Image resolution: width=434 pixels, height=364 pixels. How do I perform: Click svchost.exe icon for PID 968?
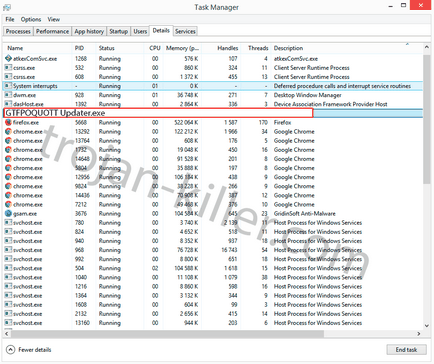click(8, 250)
